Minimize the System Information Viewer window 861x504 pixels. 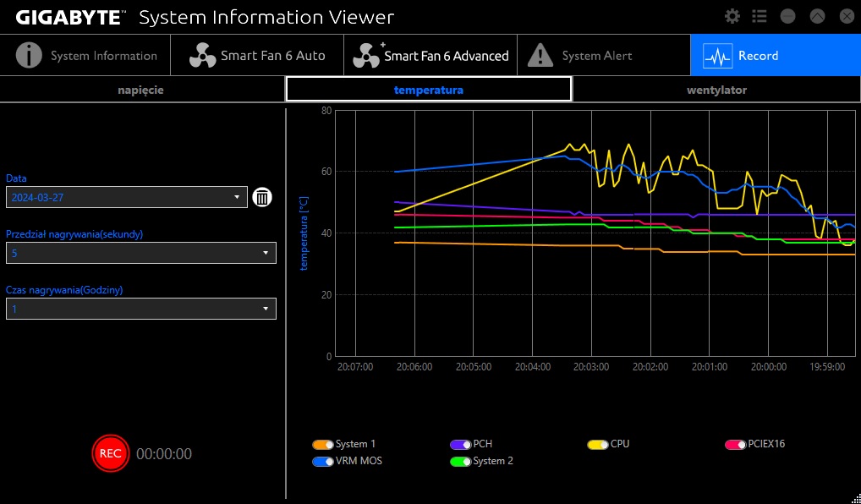788,16
